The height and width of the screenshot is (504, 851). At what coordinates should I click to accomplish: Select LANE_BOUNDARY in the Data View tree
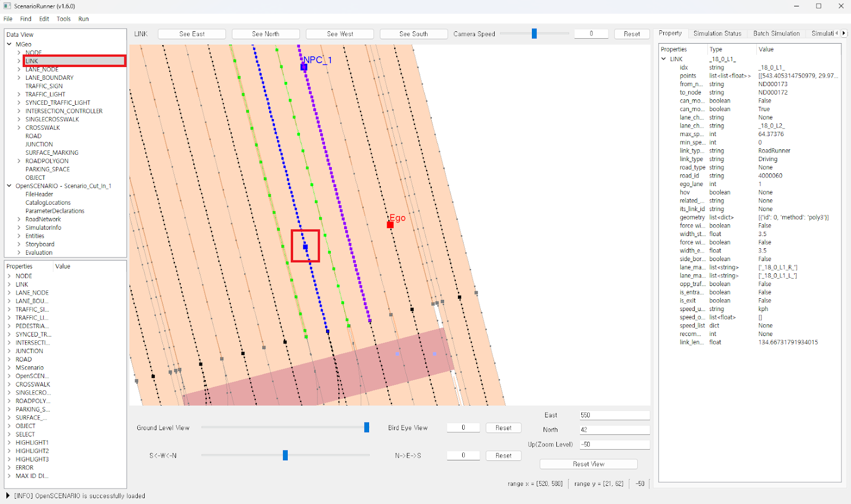[x=49, y=78]
